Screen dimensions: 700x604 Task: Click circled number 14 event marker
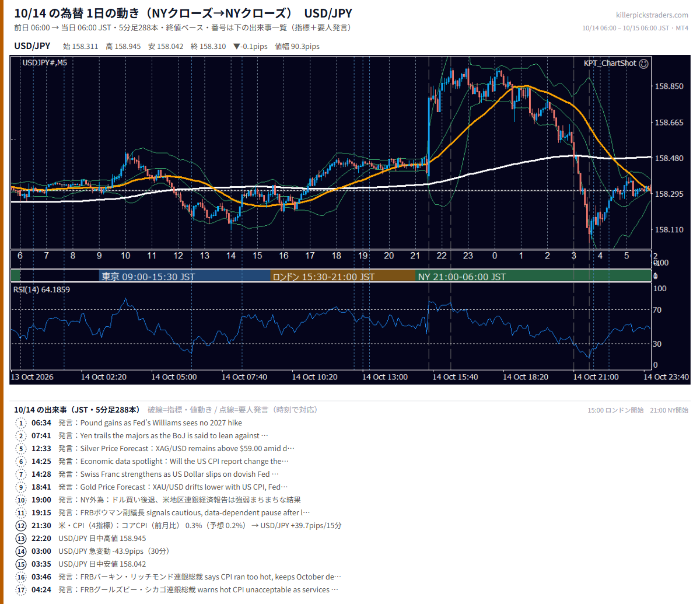click(x=22, y=551)
